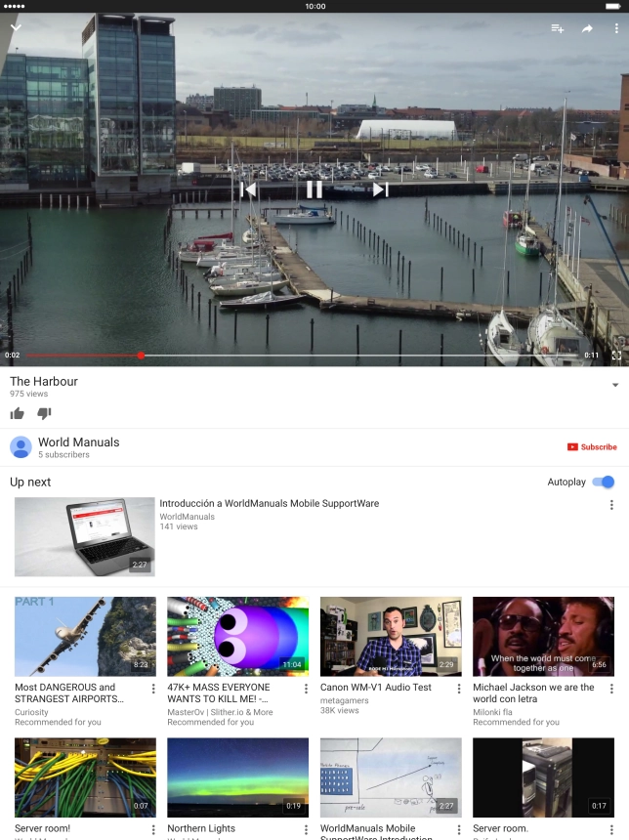Open options for Introducción a WorldManuals video

pos(611,505)
